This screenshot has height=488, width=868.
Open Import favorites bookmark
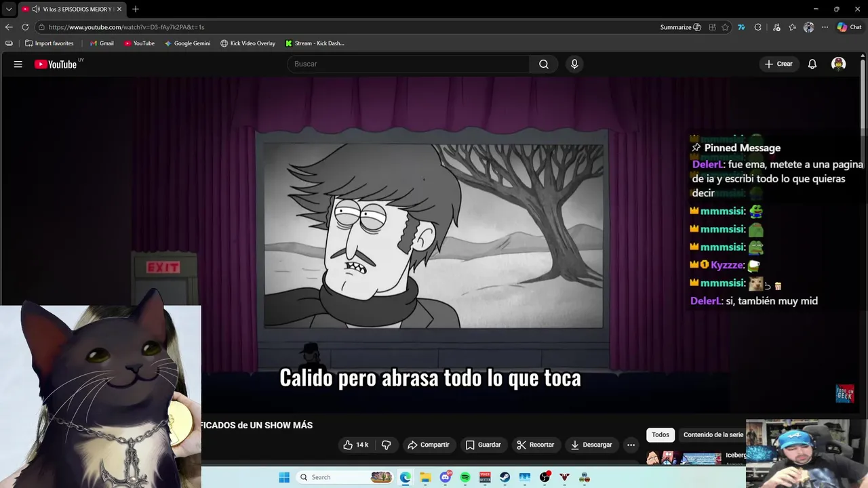click(49, 43)
